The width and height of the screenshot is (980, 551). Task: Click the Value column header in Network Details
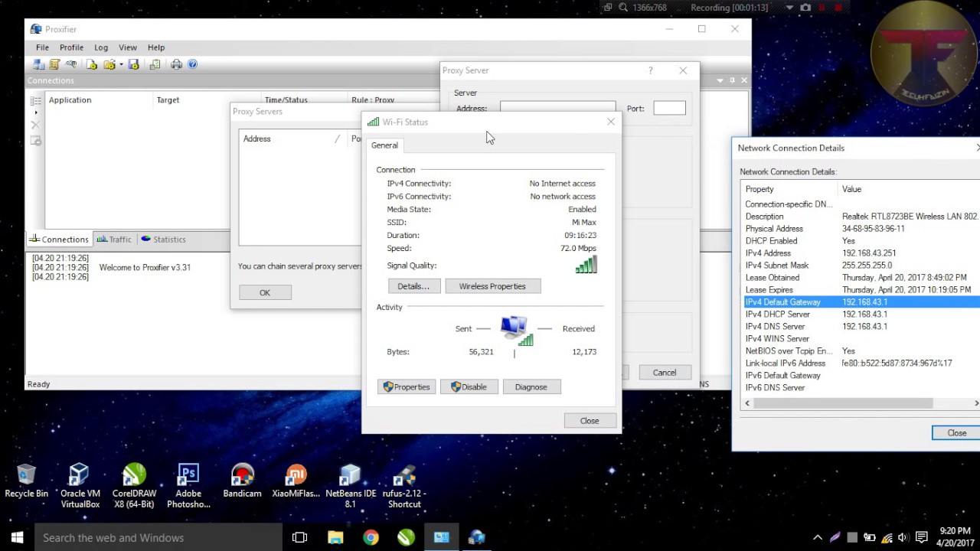click(910, 189)
